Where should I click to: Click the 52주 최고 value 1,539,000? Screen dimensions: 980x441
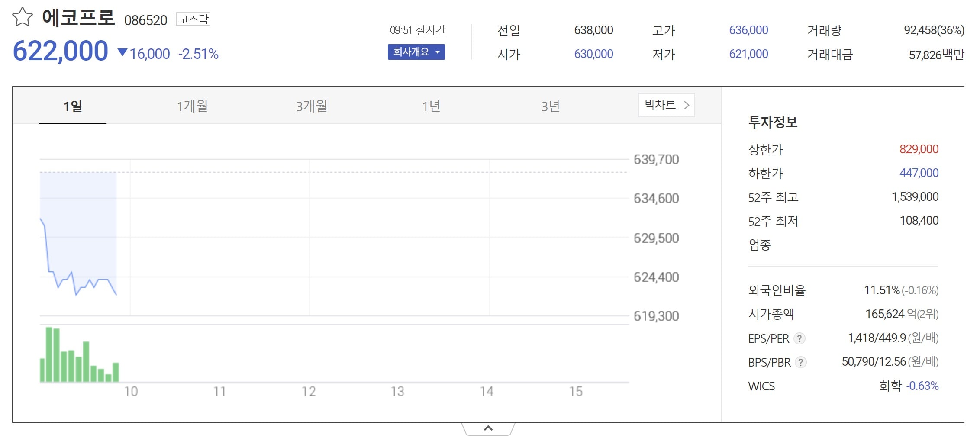[915, 196]
